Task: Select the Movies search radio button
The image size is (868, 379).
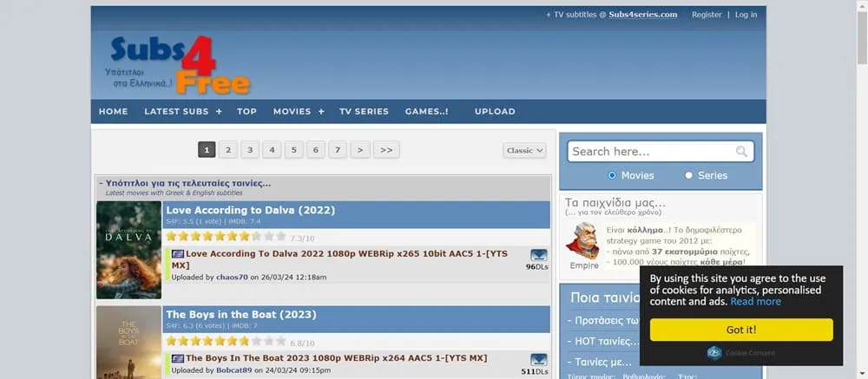Action: [x=612, y=175]
